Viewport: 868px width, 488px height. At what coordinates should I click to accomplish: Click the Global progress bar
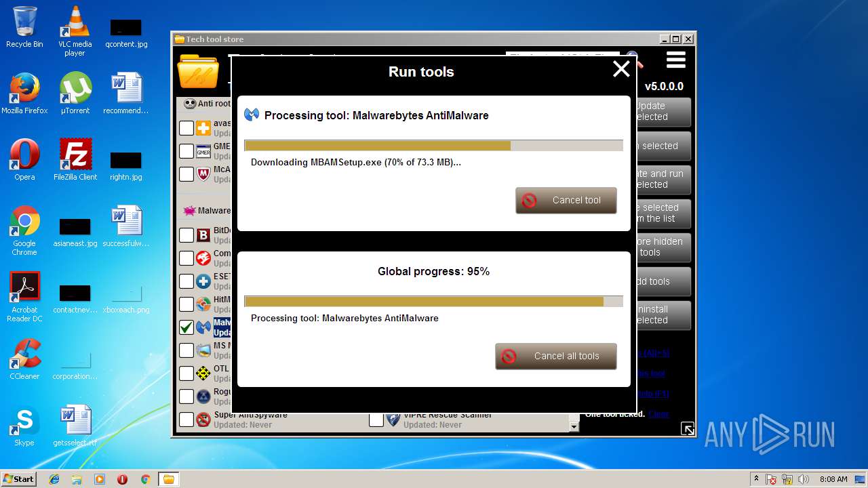(433, 302)
